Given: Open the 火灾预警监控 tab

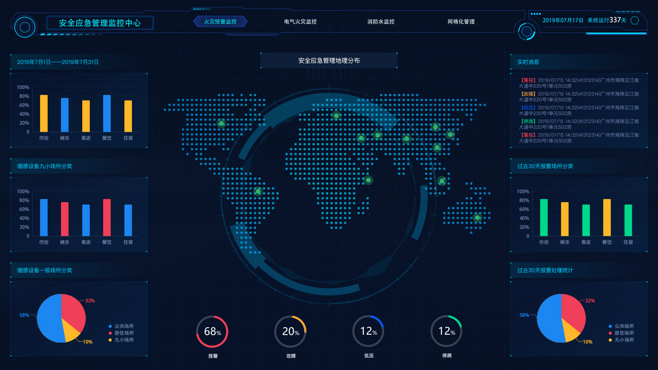Looking at the screenshot, I should coord(220,21).
